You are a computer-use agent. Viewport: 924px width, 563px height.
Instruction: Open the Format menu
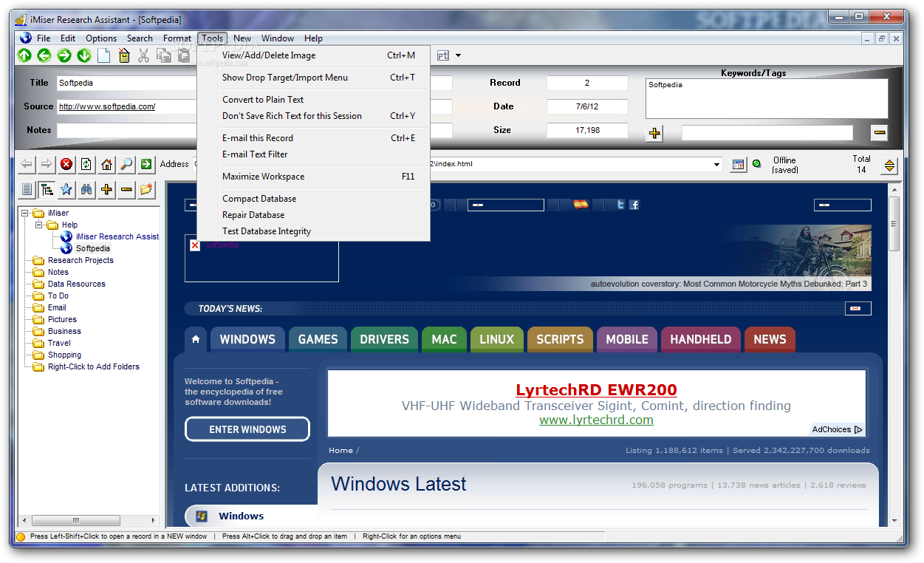point(177,38)
